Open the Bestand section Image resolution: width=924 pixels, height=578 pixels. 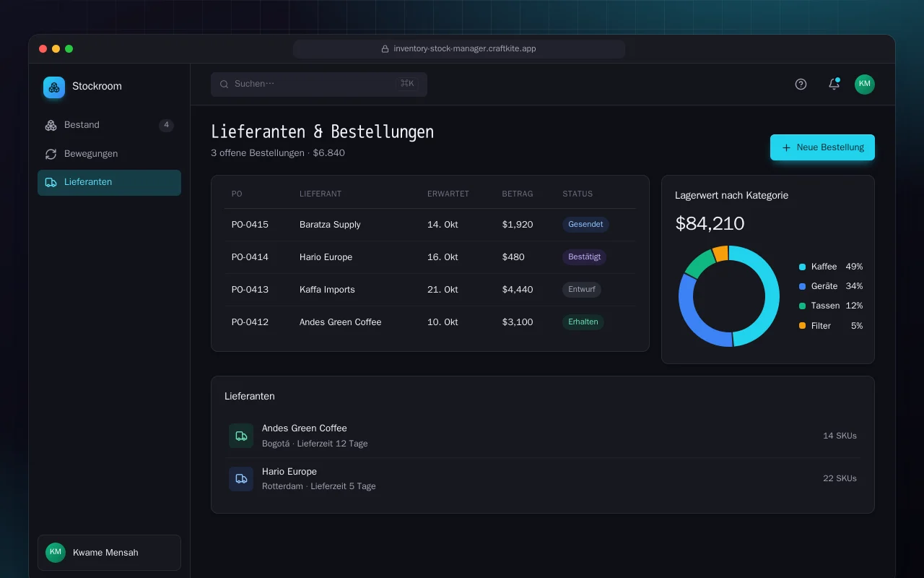tap(109, 125)
